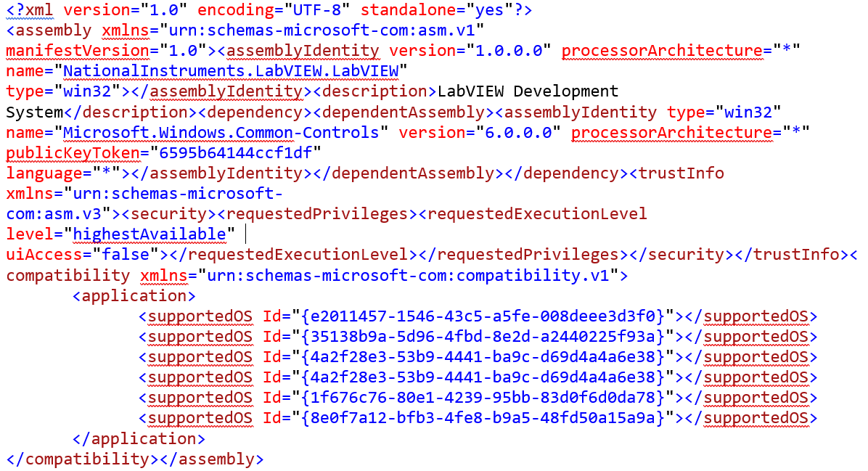Screen dimensions: 868x471
Task: Click the encoding="UTF-8" declaration
Action: 274,10
